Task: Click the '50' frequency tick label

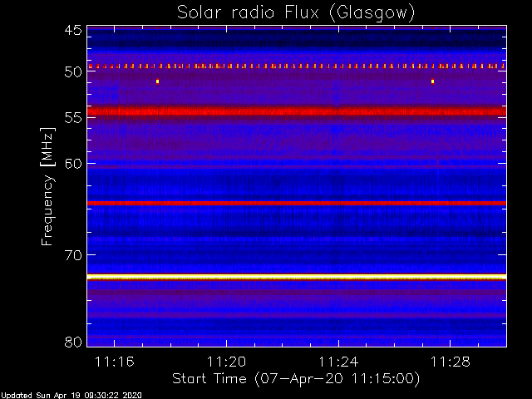Action: (x=73, y=72)
